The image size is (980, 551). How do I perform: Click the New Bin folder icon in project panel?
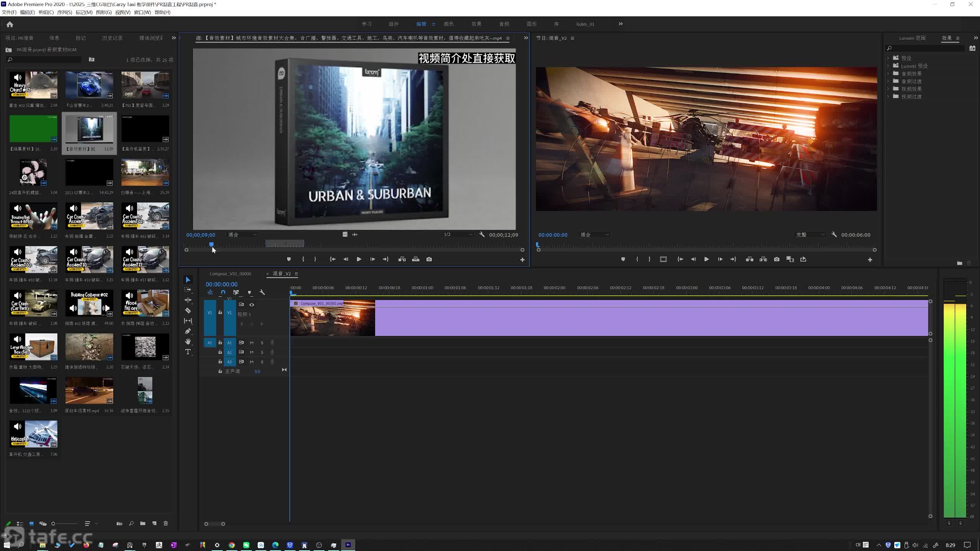click(x=142, y=523)
